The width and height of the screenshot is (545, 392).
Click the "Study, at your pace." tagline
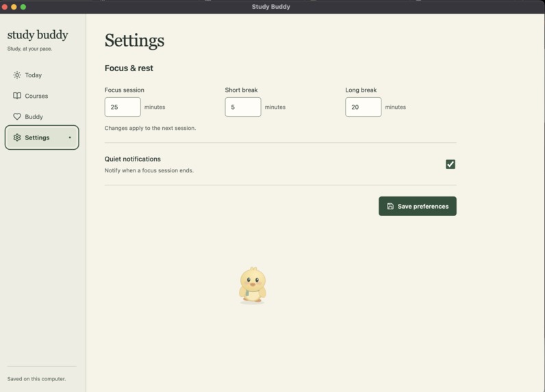point(29,49)
